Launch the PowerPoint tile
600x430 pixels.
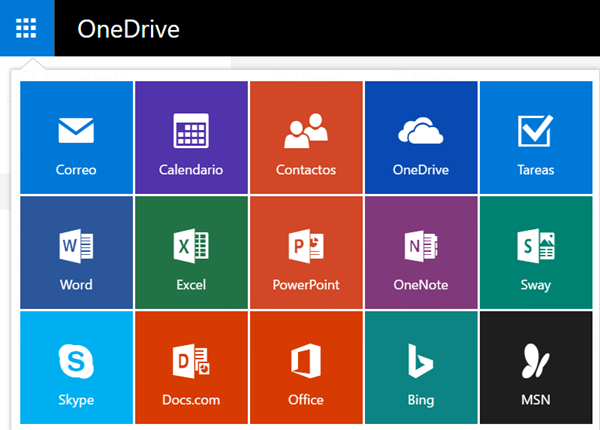pos(306,252)
